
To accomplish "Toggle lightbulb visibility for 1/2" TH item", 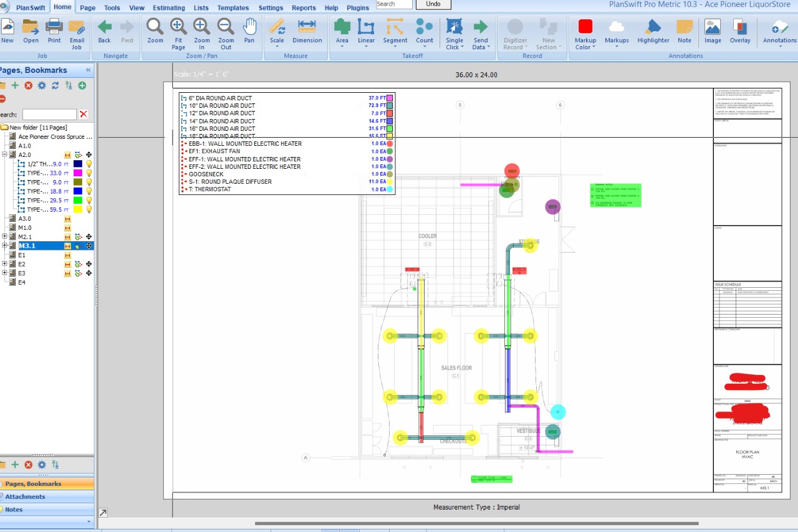I will [x=89, y=164].
